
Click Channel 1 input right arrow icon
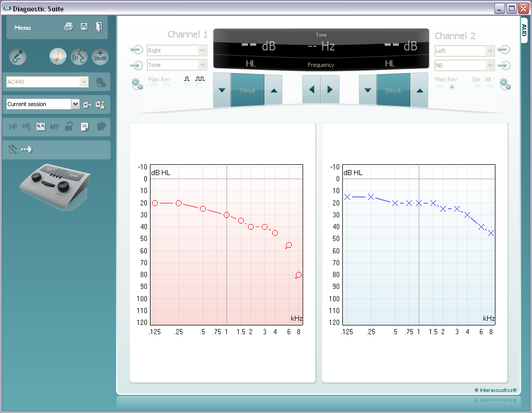(137, 65)
